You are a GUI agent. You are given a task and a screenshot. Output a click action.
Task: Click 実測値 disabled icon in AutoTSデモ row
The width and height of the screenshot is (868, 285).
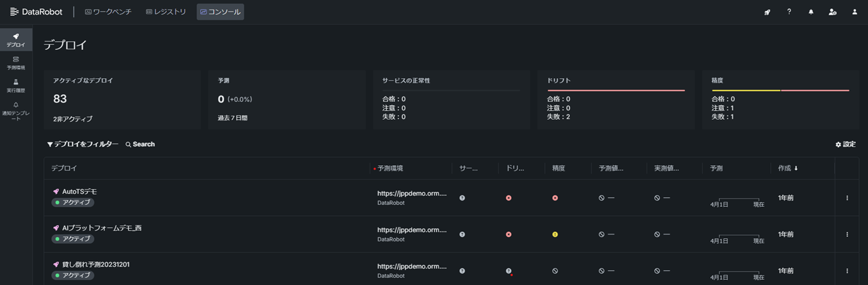(x=657, y=198)
